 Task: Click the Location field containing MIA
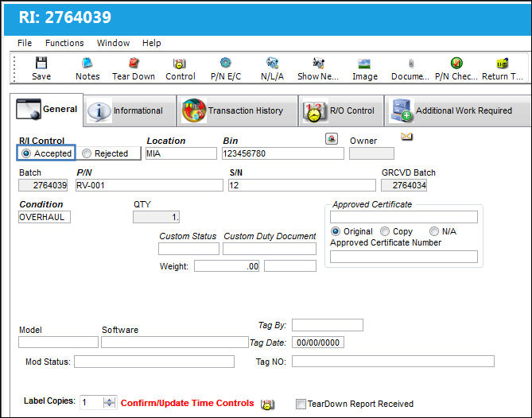tap(181, 153)
